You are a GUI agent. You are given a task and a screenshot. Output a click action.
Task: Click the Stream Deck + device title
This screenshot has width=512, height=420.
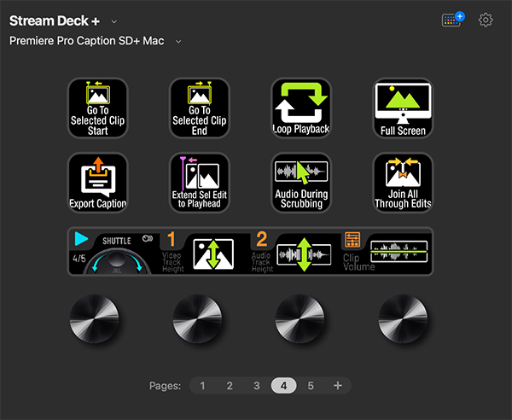click(x=55, y=20)
